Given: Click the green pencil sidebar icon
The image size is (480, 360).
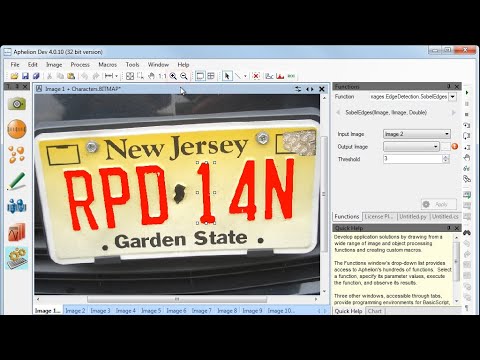Looking at the screenshot, I should coord(17,181).
